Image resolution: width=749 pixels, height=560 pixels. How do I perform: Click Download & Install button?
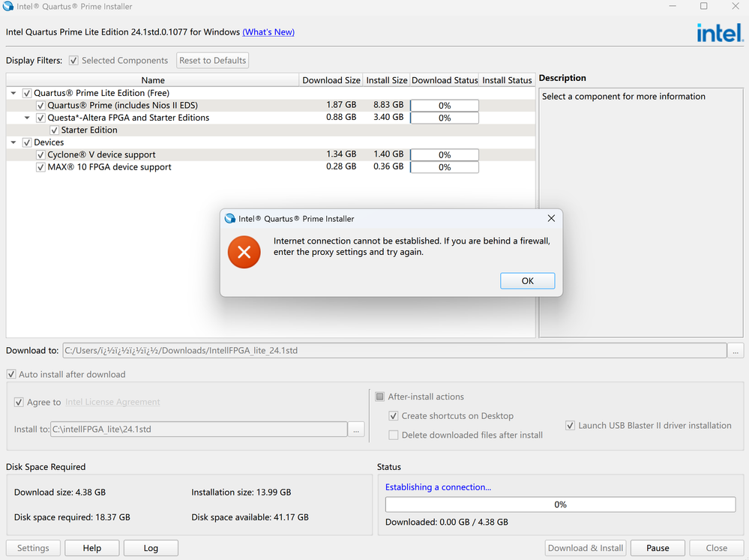coord(586,548)
